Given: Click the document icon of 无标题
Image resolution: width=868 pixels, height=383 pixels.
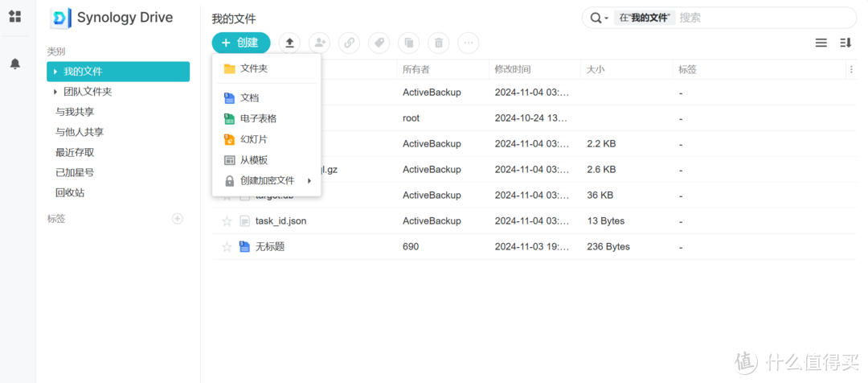Looking at the screenshot, I should click(x=244, y=247).
